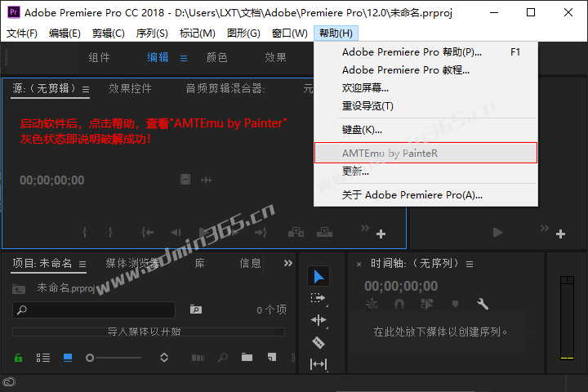Viewport: 588px width, 392px height.
Task: Open the Sequence menu
Action: click(152, 33)
